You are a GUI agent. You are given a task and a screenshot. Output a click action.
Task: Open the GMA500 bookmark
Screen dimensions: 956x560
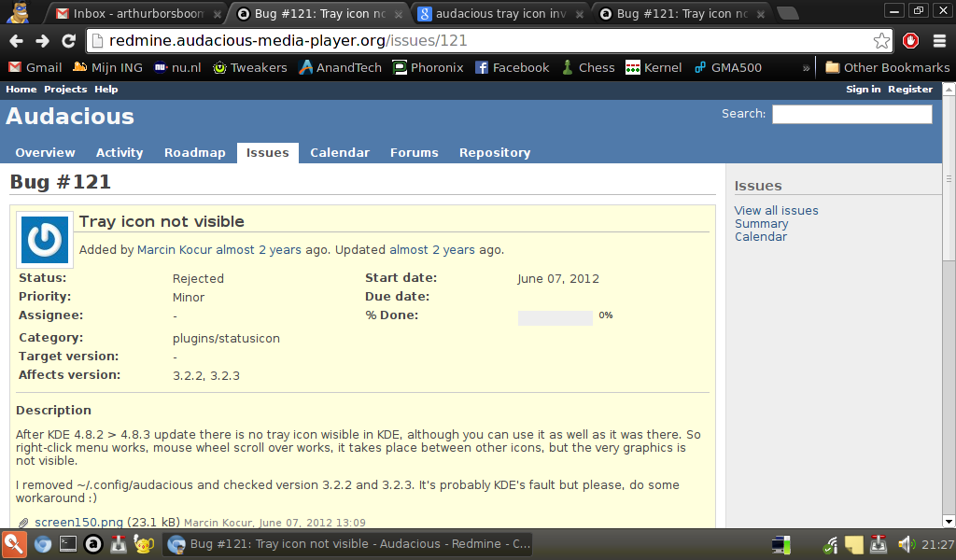(728, 67)
